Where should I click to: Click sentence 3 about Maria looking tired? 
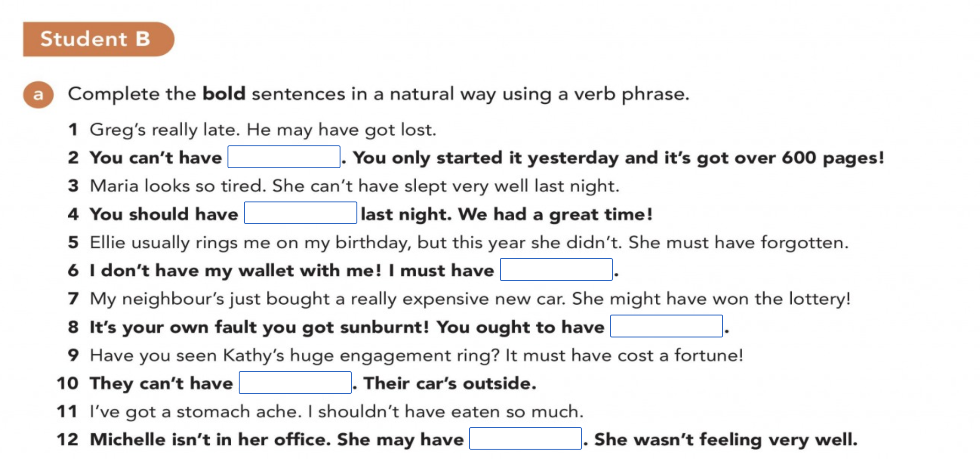point(354,186)
